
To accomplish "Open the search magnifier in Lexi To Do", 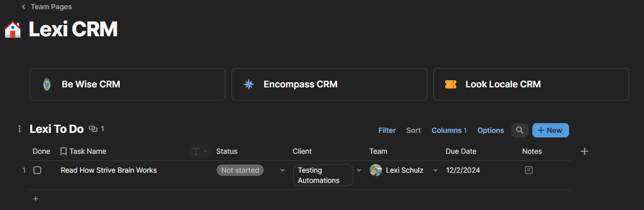I will (x=520, y=130).
